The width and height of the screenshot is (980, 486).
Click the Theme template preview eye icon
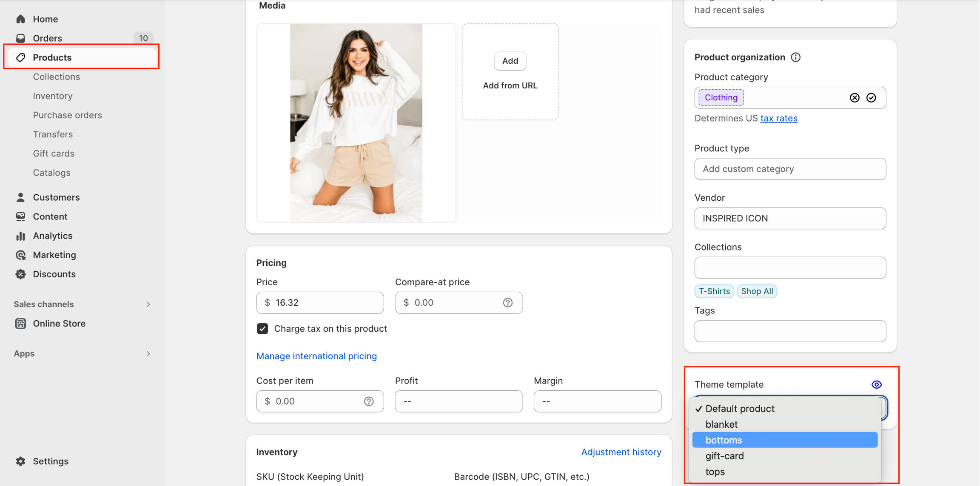click(x=876, y=384)
